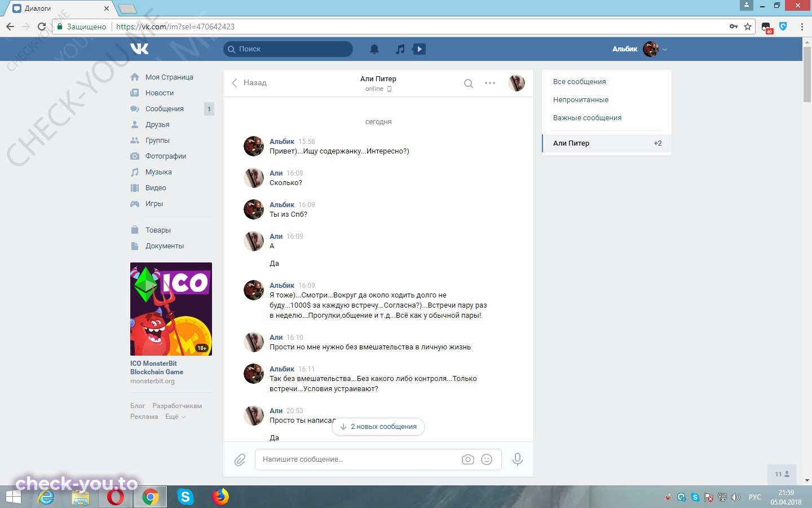Jump down to 2 новых сообщения
This screenshot has height=508, width=812.
[378, 427]
